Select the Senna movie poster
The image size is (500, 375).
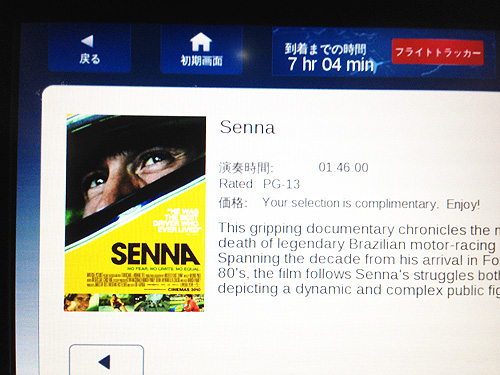coord(135,213)
